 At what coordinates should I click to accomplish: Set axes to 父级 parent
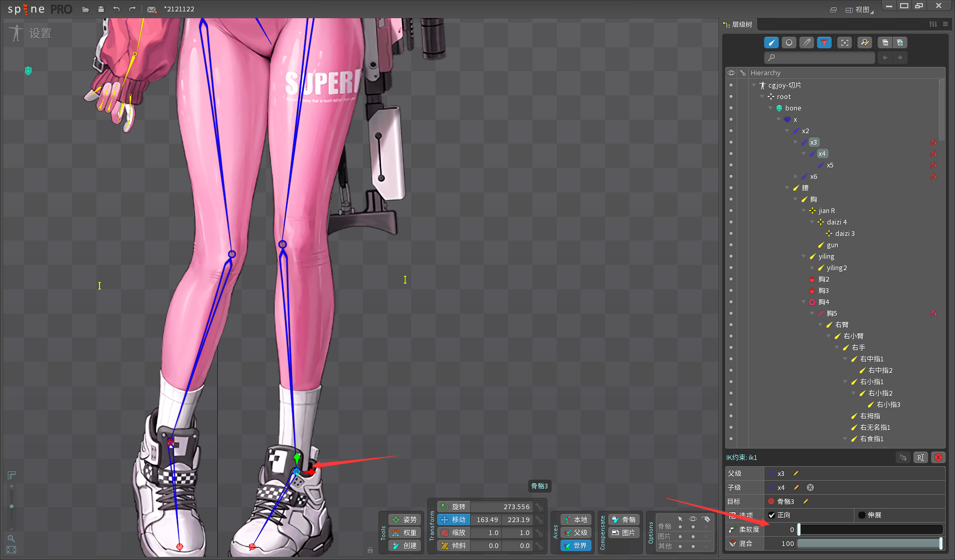pyautogui.click(x=575, y=533)
